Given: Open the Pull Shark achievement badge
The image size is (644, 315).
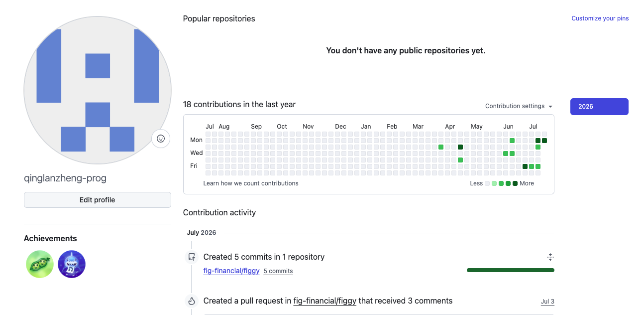Looking at the screenshot, I should pyautogui.click(x=72, y=264).
